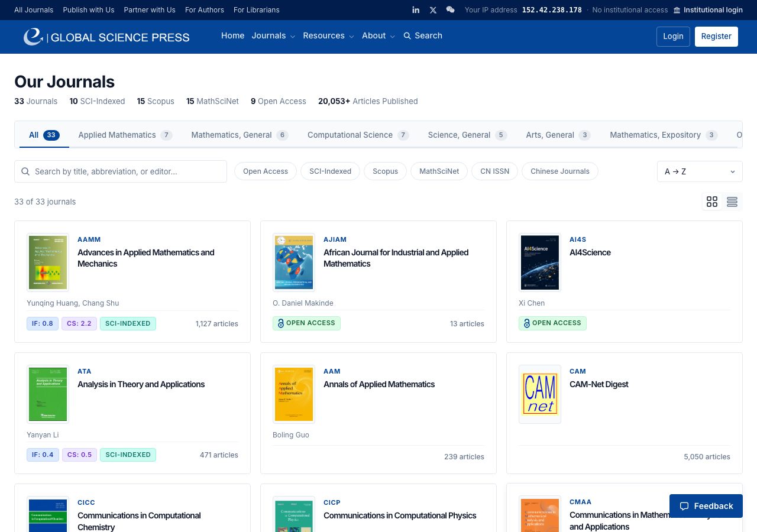Screen dimensions: 757x532
Task: Click the Institutional login building icon
Action: click(x=677, y=10)
